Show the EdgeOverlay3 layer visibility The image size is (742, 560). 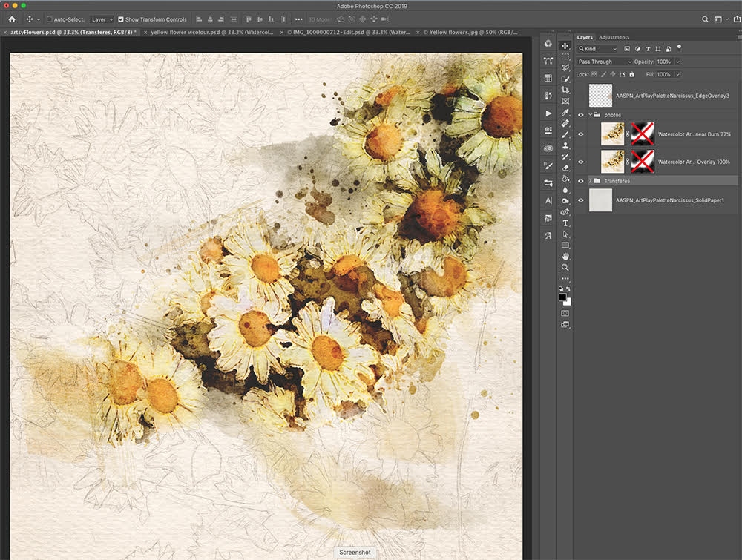point(581,96)
